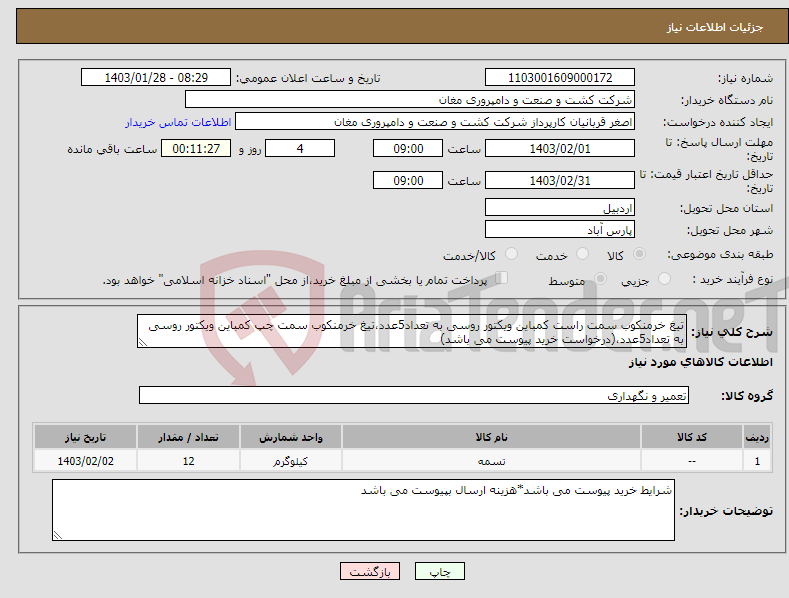Click the delivery province field اردبیل
This screenshot has width=789, height=598.
point(560,207)
